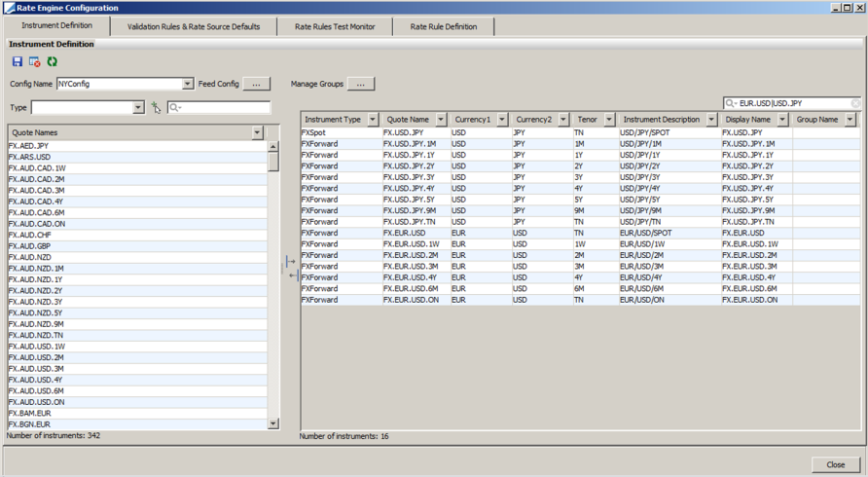Screen dimensions: 868x477
Task: Click the EUR/USD/2M description cell
Action: click(669, 255)
